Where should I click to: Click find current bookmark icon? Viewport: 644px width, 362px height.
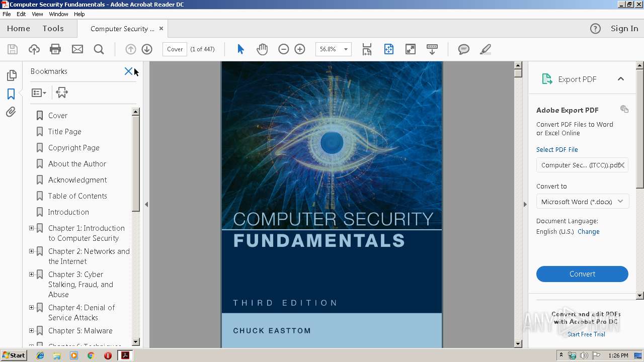[62, 93]
